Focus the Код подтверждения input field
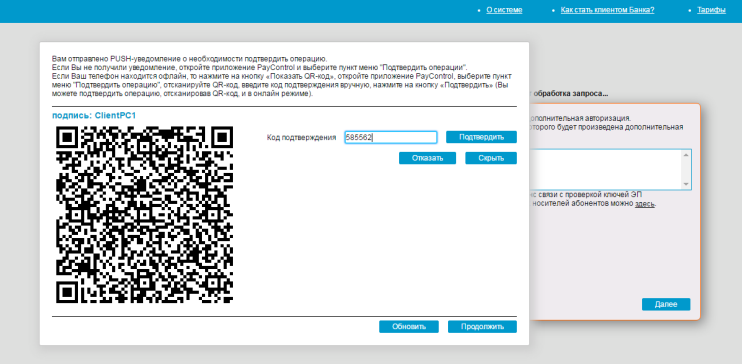The width and height of the screenshot is (742, 364). point(391,137)
